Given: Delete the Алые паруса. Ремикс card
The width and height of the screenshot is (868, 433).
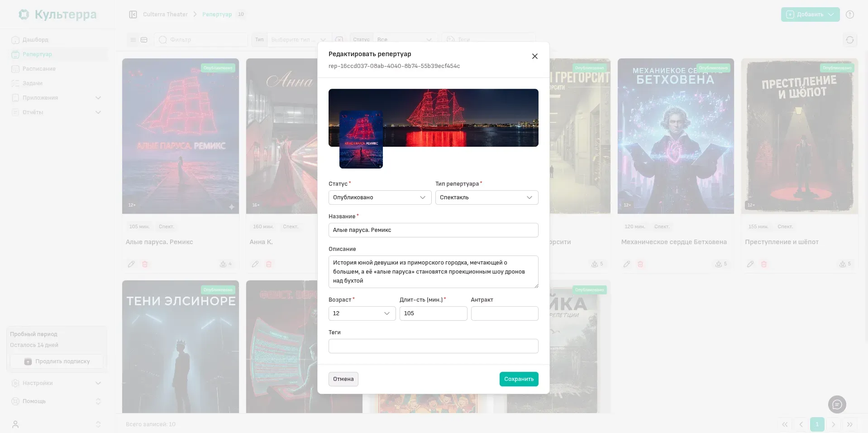Looking at the screenshot, I should click(x=145, y=264).
